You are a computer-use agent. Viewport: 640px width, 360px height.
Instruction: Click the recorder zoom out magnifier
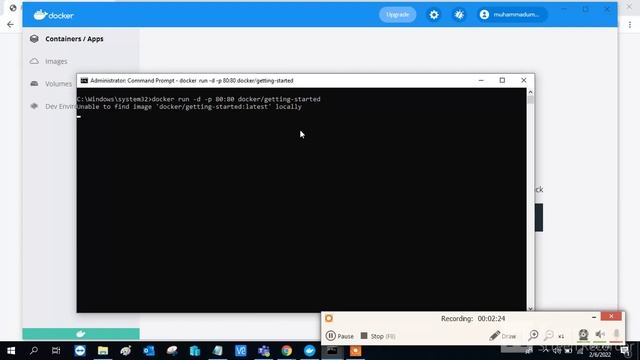[549, 336]
